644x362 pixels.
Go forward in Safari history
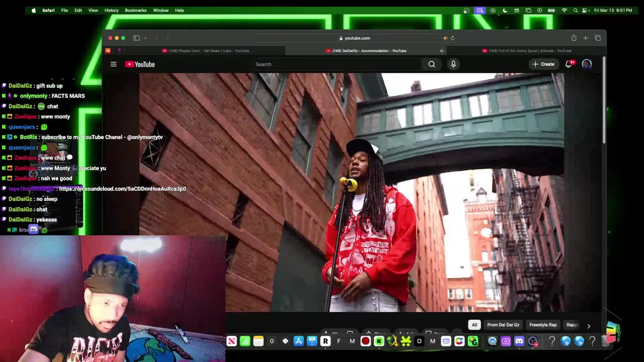coord(168,38)
